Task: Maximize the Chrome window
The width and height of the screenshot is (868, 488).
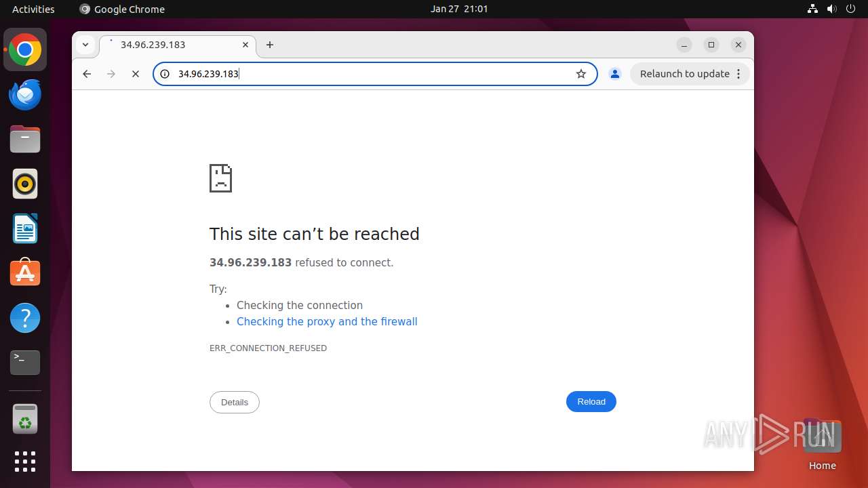Action: pyautogui.click(x=711, y=45)
